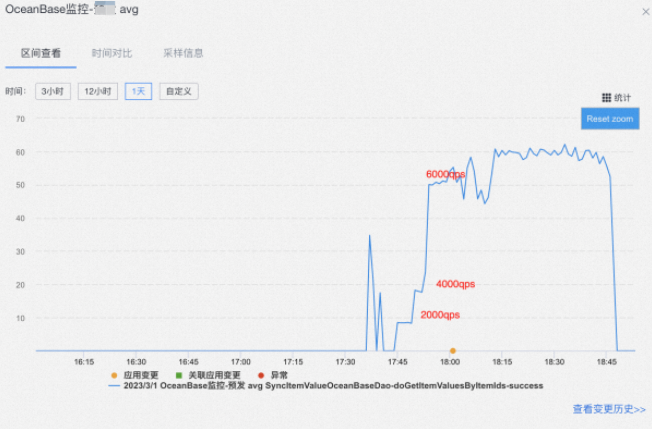The image size is (652, 429).
Task: Click the dialog title OceanBase监控 avg
Action: [72, 10]
